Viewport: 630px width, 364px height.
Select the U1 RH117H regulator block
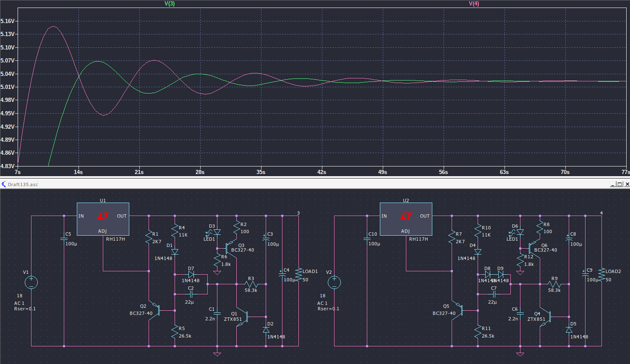tap(103, 219)
